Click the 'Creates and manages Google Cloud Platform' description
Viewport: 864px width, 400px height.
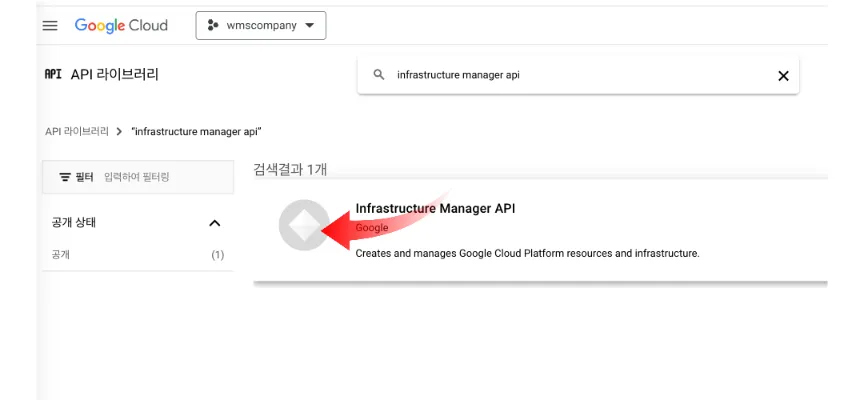point(527,254)
